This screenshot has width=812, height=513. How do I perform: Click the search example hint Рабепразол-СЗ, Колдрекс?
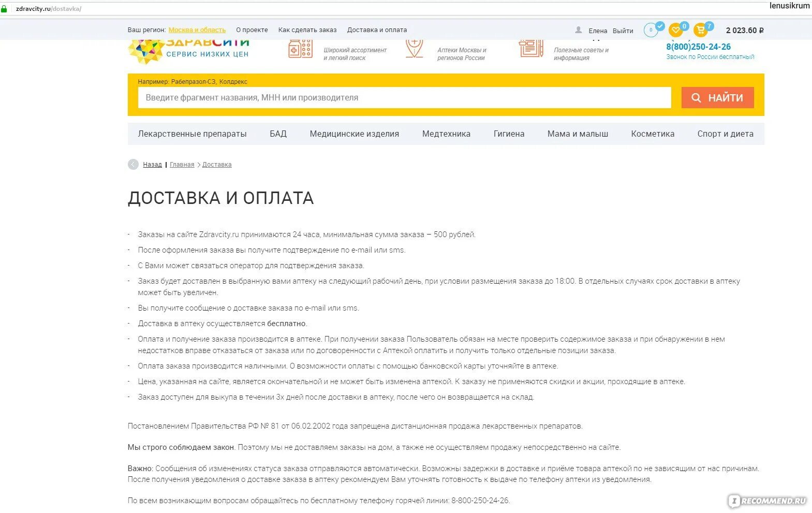click(209, 82)
